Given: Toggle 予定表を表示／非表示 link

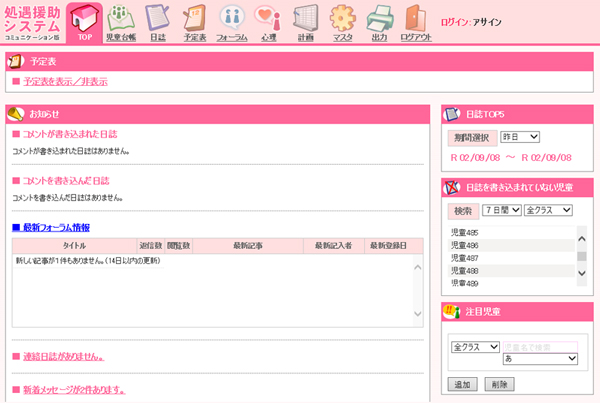Looking at the screenshot, I should point(65,81).
